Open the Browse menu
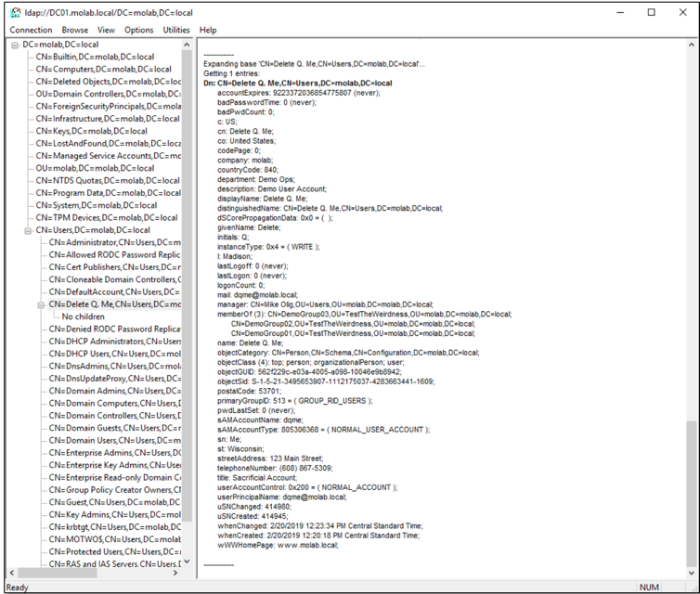The image size is (700, 594). pos(74,30)
